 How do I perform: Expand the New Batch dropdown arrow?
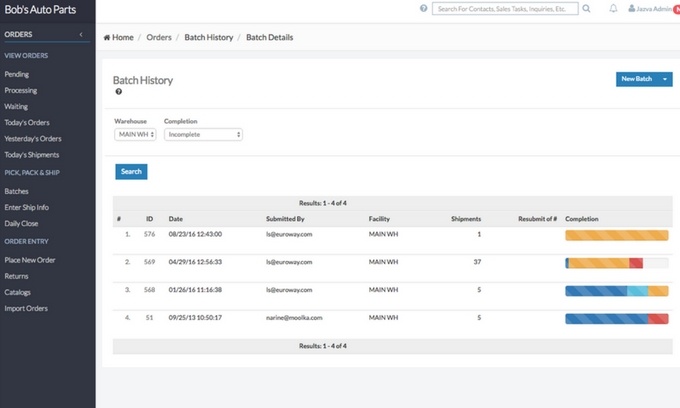(665, 79)
